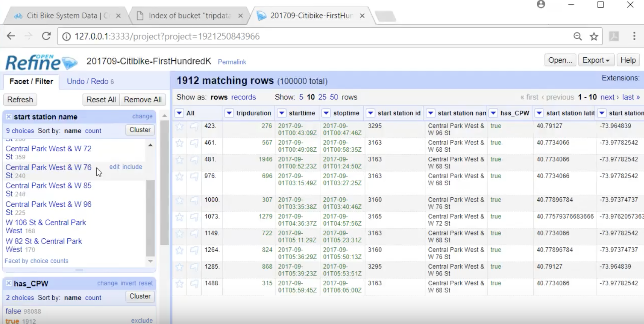Viewport: 644px width, 324px height.
Task: View site information icon in address bar
Action: pyautogui.click(x=66, y=36)
